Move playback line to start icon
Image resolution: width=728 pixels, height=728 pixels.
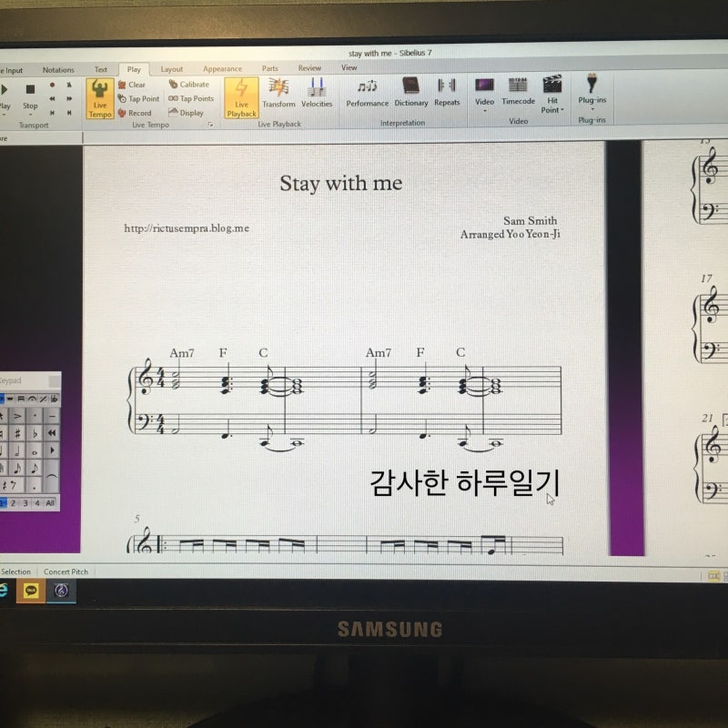(x=53, y=112)
